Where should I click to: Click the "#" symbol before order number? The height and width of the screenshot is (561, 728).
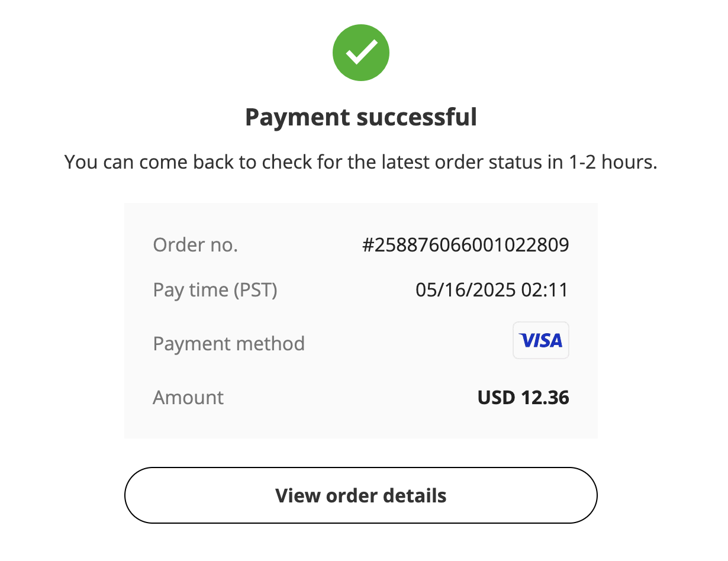368,245
